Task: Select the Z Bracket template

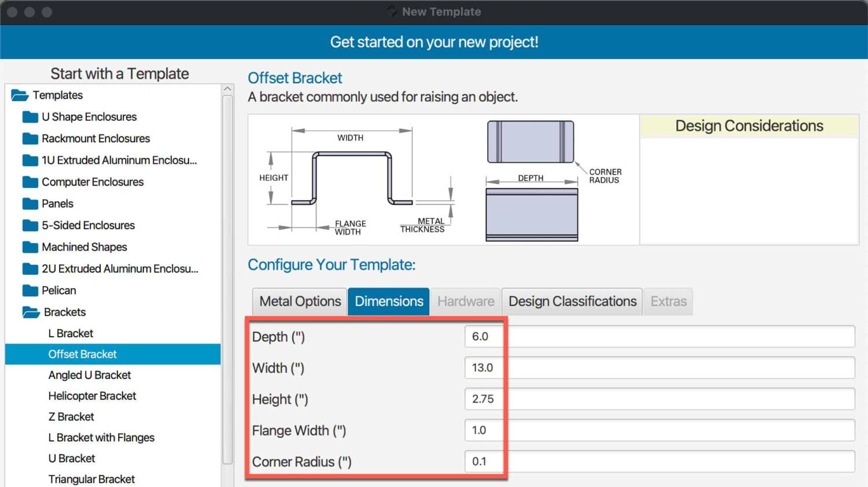Action: pyautogui.click(x=71, y=417)
